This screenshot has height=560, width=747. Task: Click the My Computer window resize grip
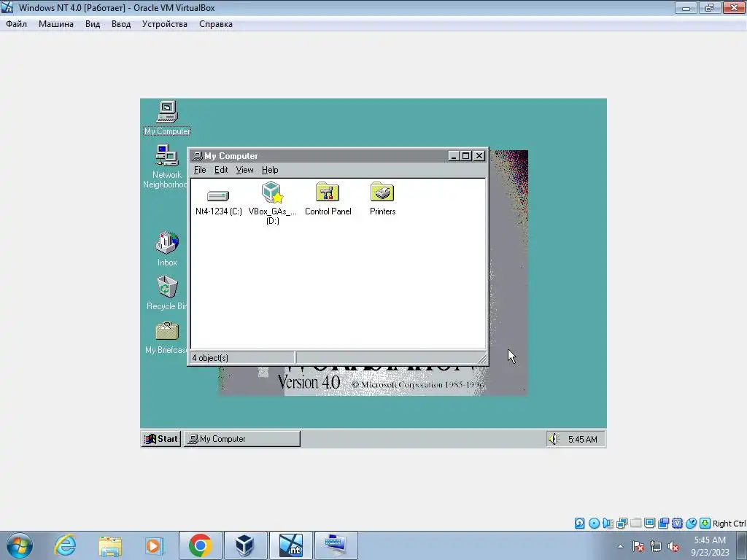482,359
